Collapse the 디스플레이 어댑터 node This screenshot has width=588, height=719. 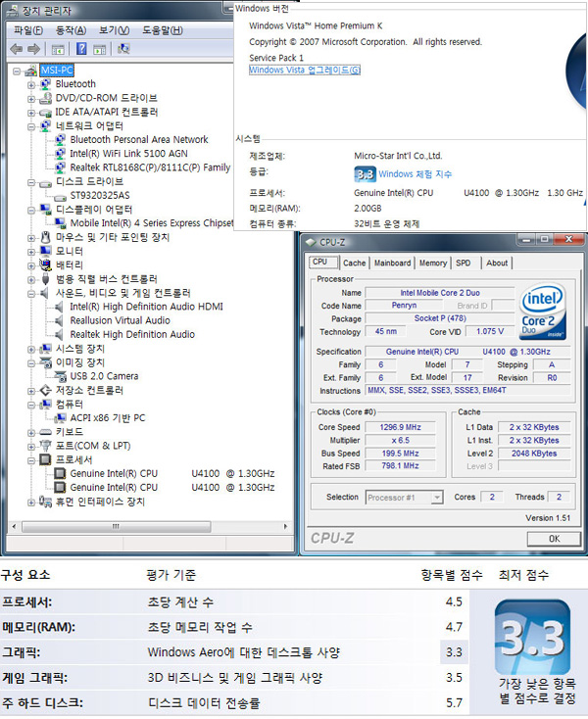[x=31, y=210]
